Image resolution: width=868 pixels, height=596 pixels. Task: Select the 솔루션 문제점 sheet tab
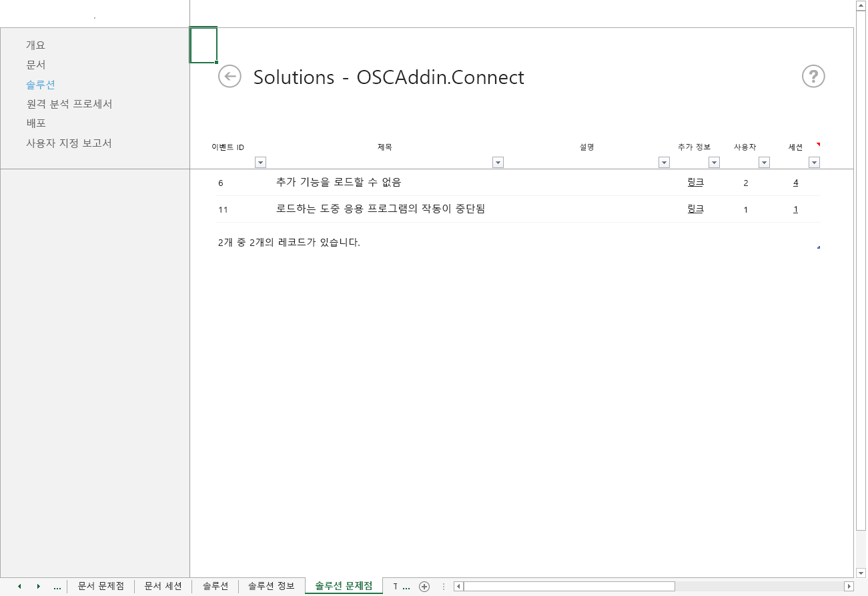(344, 586)
